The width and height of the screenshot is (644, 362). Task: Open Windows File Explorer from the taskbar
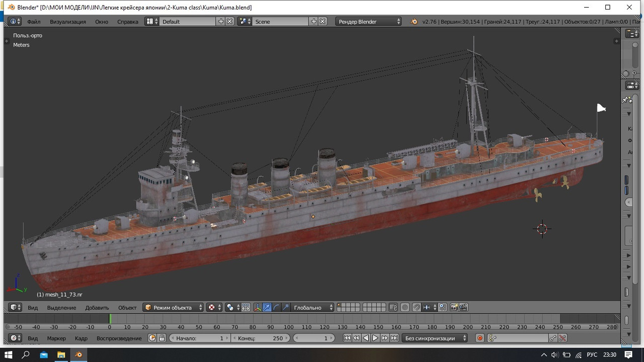(61, 355)
